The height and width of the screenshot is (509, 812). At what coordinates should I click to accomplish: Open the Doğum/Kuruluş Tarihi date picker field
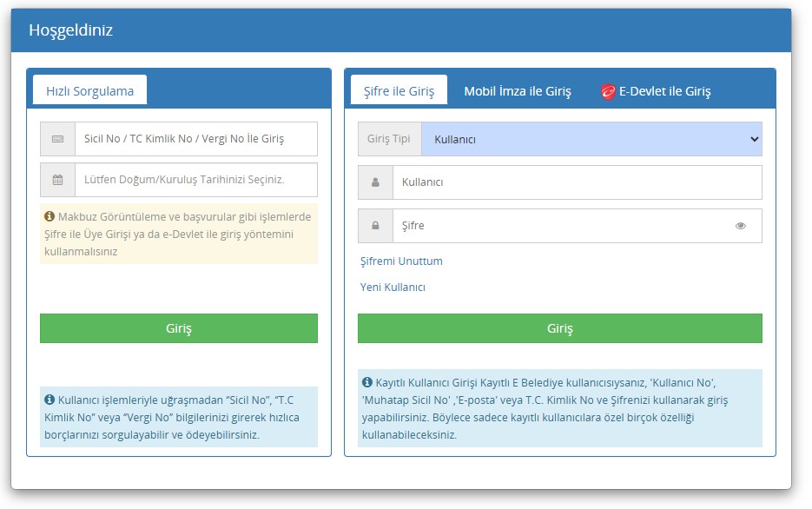click(x=195, y=180)
